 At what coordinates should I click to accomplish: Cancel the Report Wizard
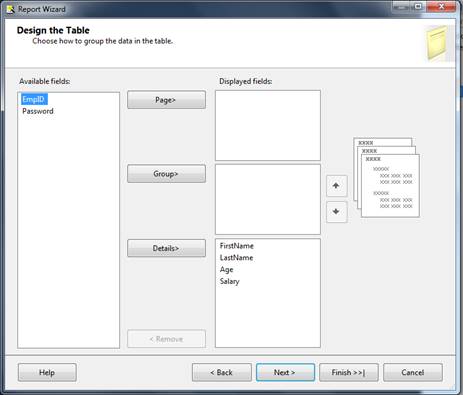[413, 372]
